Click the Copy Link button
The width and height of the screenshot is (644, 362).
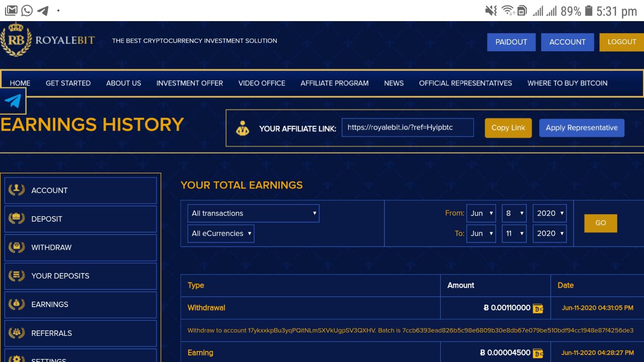pyautogui.click(x=508, y=128)
